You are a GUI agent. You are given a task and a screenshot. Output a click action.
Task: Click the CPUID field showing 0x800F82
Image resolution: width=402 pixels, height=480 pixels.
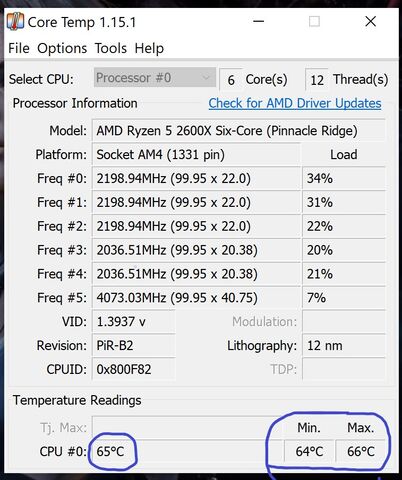[x=133, y=369]
